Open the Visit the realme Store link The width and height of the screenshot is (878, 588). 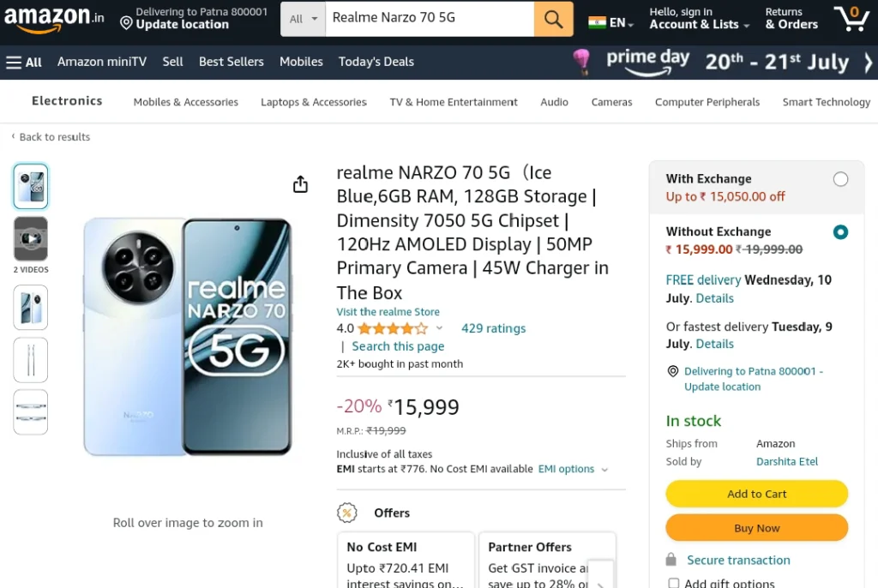coord(388,311)
